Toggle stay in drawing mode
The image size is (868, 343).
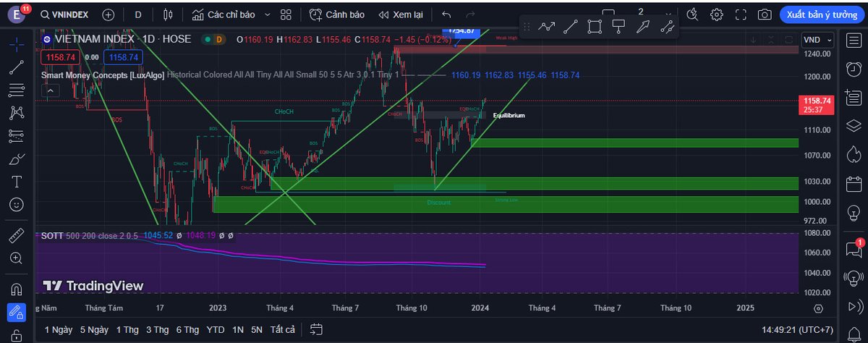pyautogui.click(x=17, y=313)
